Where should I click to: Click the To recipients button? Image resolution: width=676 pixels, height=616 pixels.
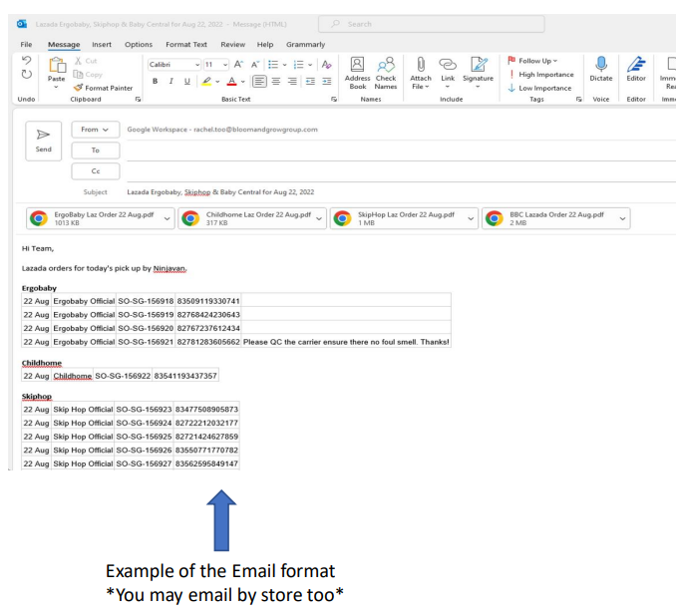96,151
